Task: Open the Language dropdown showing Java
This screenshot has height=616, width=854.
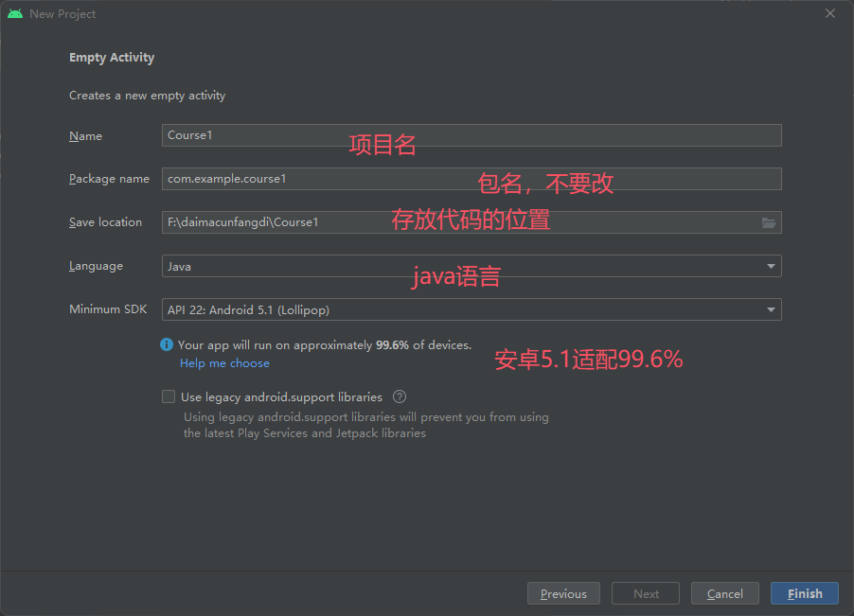Action: coord(471,266)
